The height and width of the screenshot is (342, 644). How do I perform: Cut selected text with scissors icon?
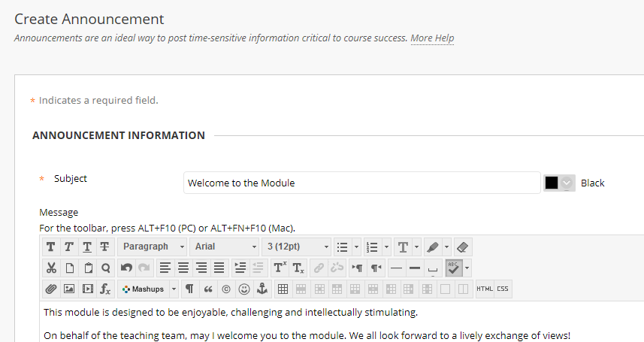point(51,268)
